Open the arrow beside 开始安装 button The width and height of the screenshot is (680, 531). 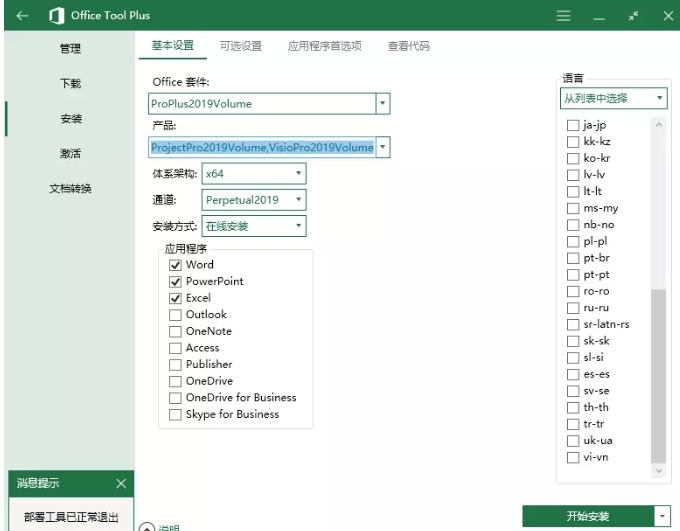(662, 516)
